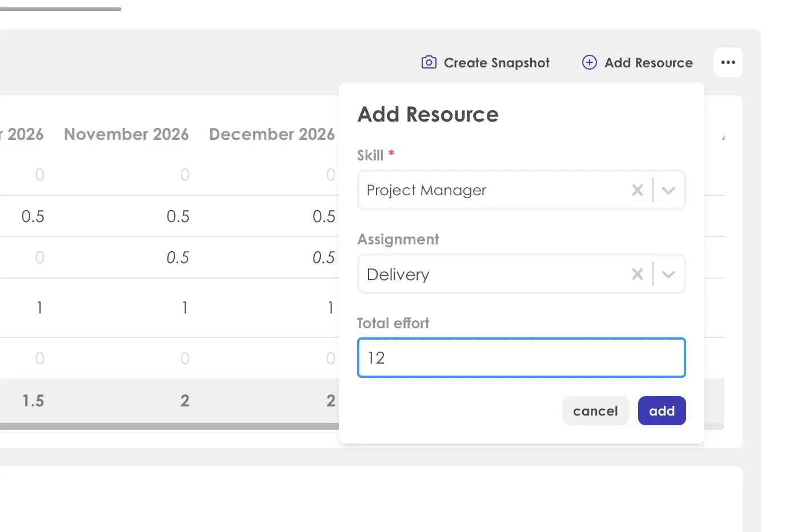Image resolution: width=785 pixels, height=532 pixels.
Task: Click the plus circle icon beside Add Resource
Action: click(589, 62)
